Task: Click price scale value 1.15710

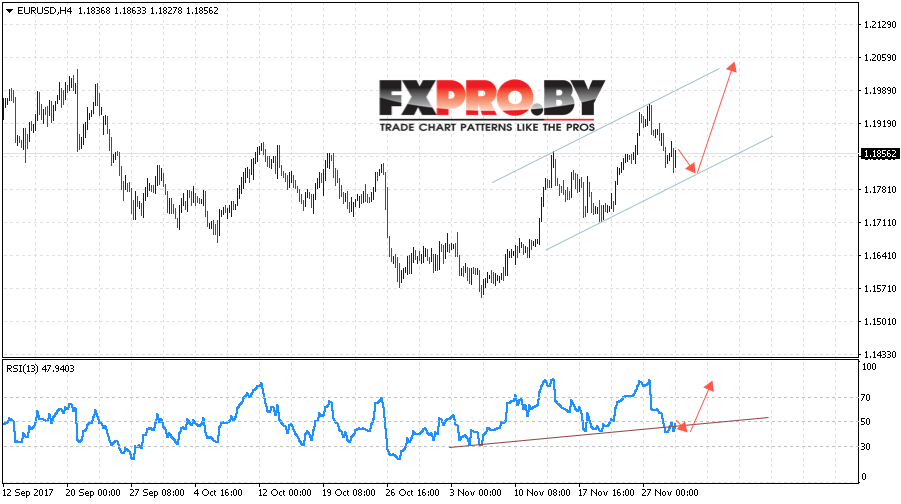Action: 880,288
